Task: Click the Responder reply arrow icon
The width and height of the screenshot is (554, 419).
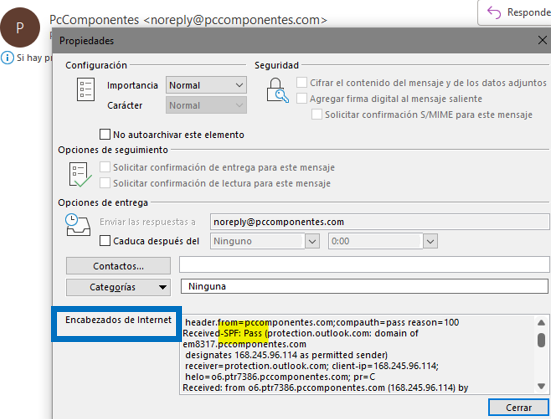Action: 494,13
